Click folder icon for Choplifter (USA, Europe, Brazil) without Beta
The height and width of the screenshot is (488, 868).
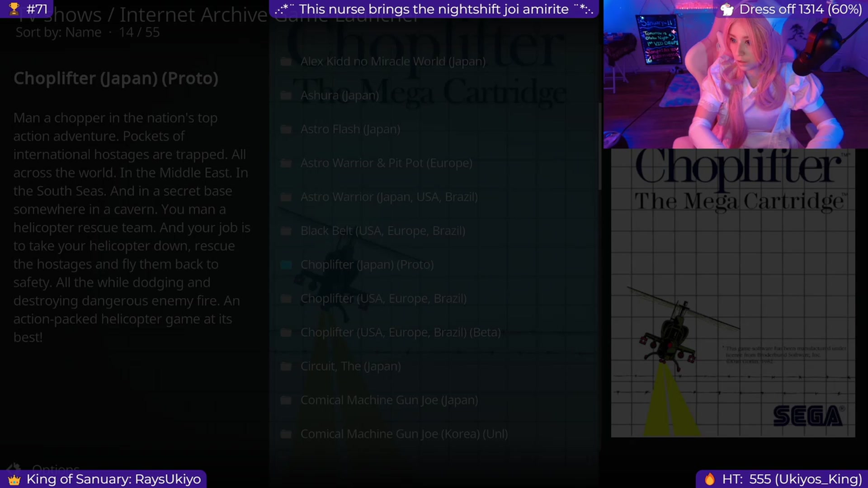(286, 299)
